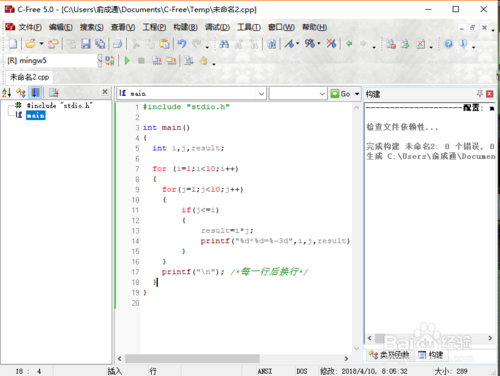Click the cut scissors icon
Screen dimensions: 500x376
(136, 44)
